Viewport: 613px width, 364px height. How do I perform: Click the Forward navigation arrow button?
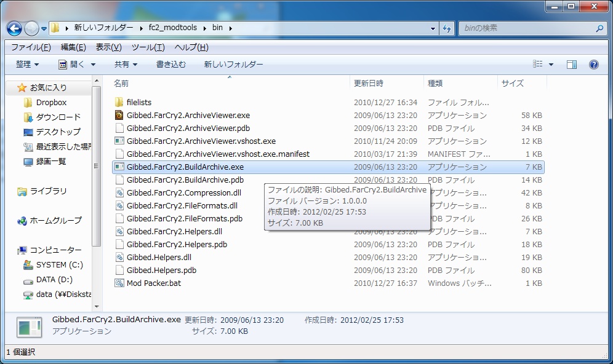(x=31, y=28)
